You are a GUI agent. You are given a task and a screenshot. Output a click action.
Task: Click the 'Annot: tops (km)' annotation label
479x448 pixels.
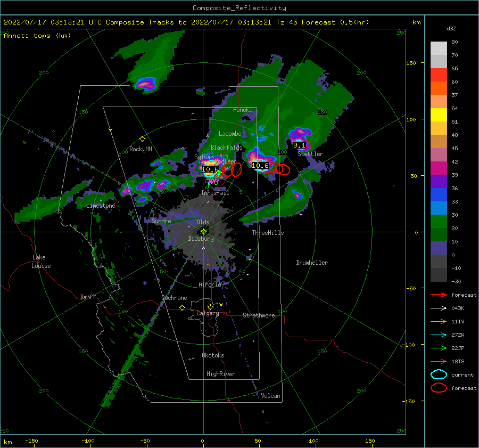(x=37, y=36)
